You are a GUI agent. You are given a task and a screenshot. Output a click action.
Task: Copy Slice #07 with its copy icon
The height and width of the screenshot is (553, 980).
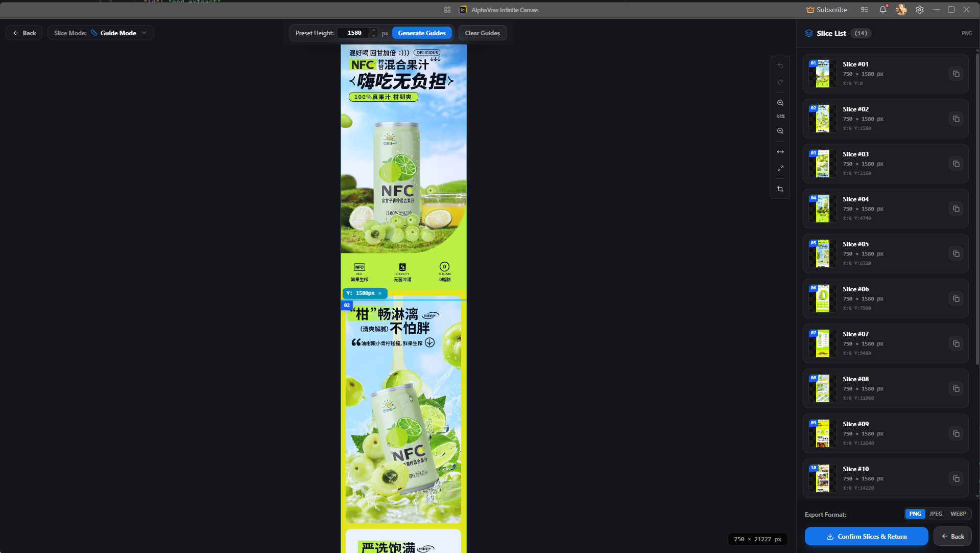[x=956, y=344]
